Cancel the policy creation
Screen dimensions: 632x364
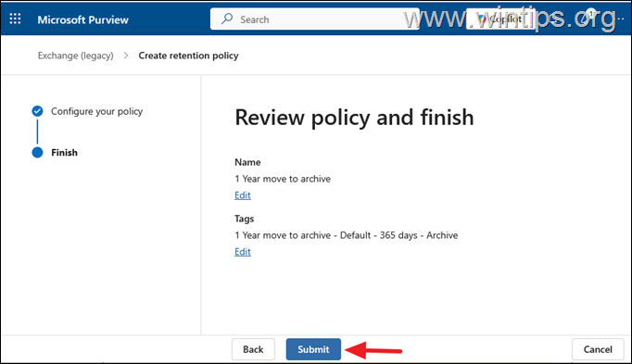pyautogui.click(x=598, y=349)
